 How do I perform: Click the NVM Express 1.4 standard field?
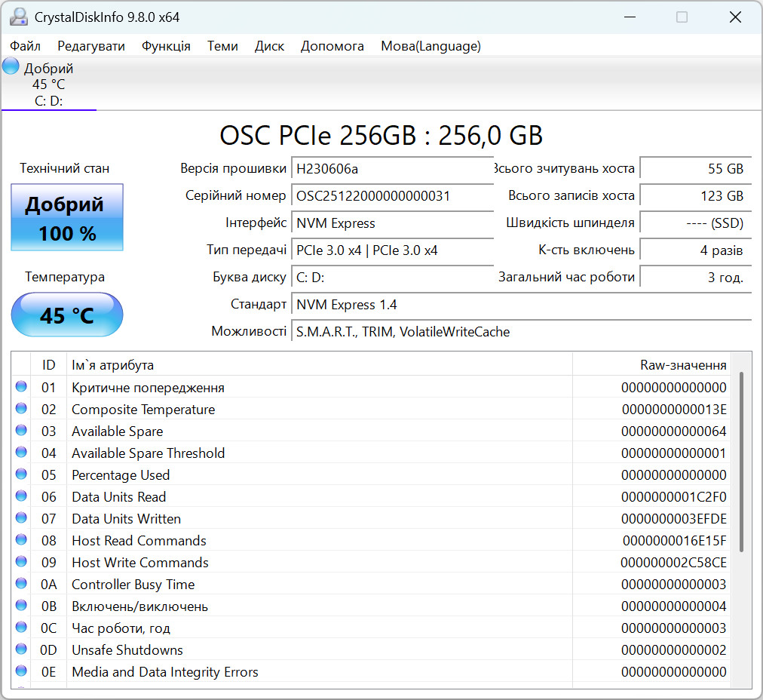522,305
